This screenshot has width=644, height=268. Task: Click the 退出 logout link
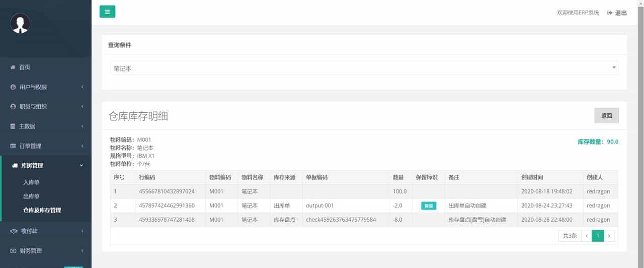coord(621,13)
